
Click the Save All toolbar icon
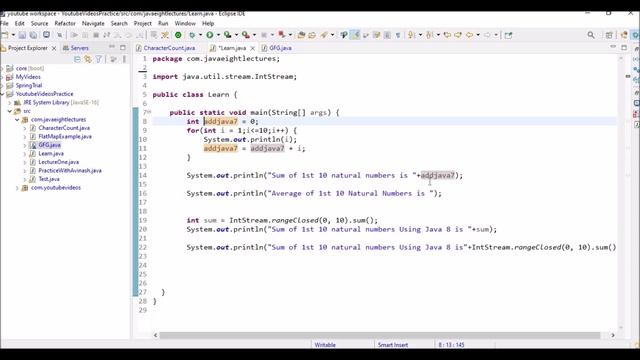coord(33,35)
